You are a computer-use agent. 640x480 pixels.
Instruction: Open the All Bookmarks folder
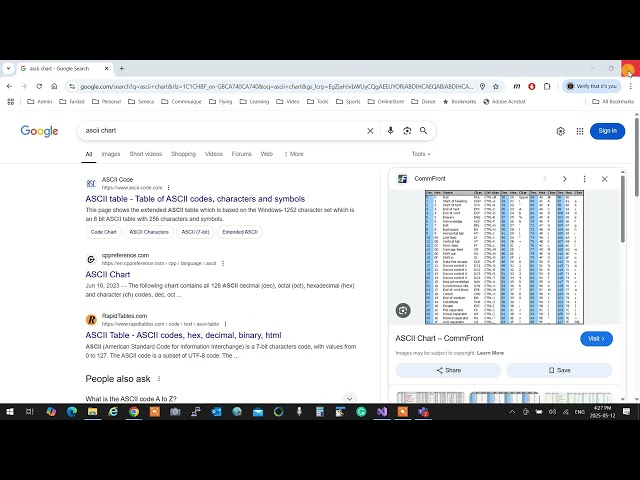(613, 102)
